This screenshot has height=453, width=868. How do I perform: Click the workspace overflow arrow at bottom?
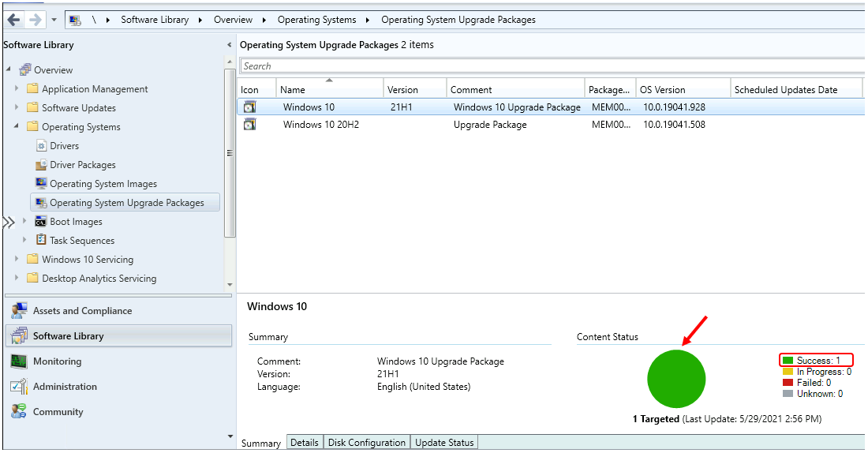230,436
